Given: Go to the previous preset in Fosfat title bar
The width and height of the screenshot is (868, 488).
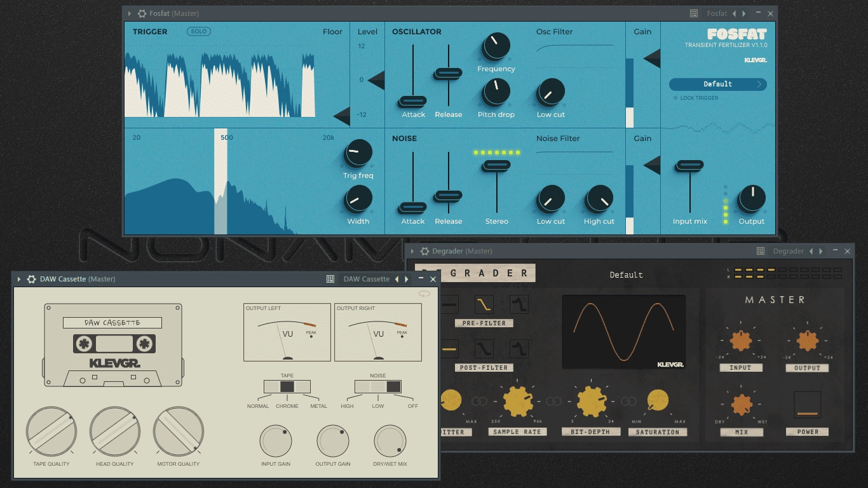Looking at the screenshot, I should (x=734, y=13).
